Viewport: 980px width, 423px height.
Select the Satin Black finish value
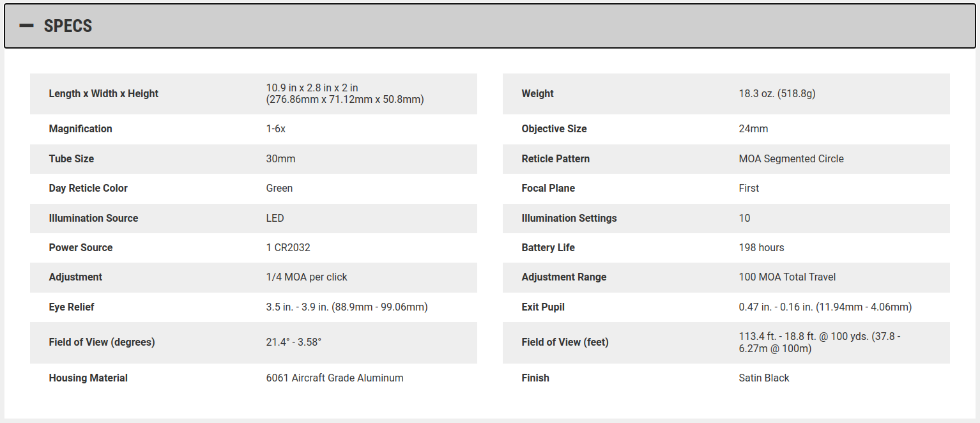click(763, 378)
